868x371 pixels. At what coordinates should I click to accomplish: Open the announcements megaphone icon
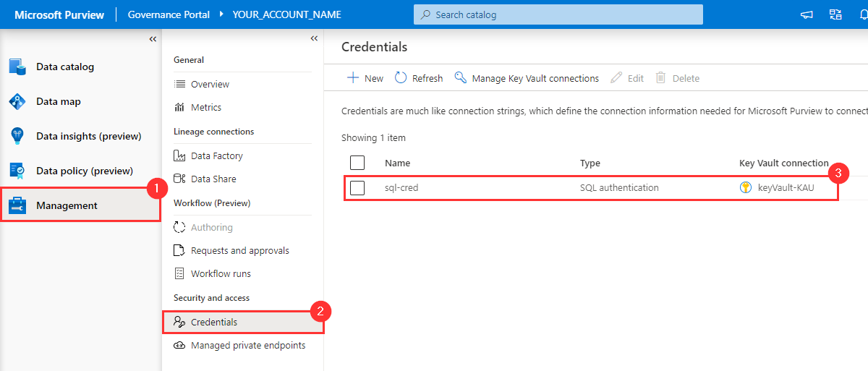coord(807,14)
